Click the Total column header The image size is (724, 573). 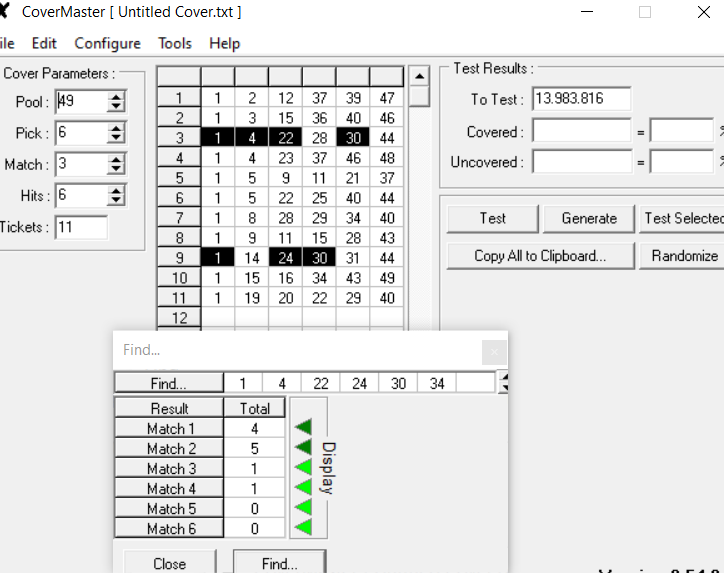point(254,408)
